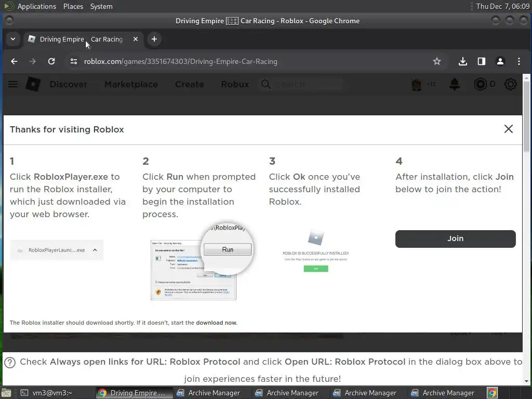The image size is (532, 399).
Task: Open Chrome profile icon
Action: pos(500,61)
